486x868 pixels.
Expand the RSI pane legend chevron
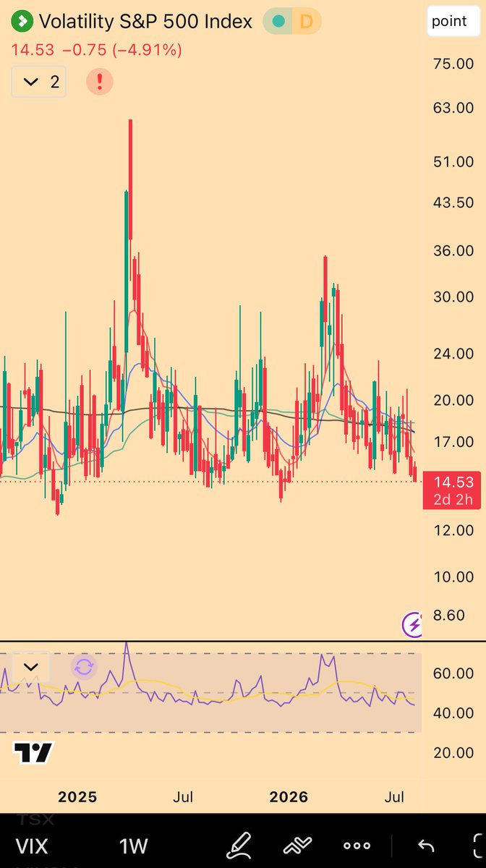click(30, 666)
